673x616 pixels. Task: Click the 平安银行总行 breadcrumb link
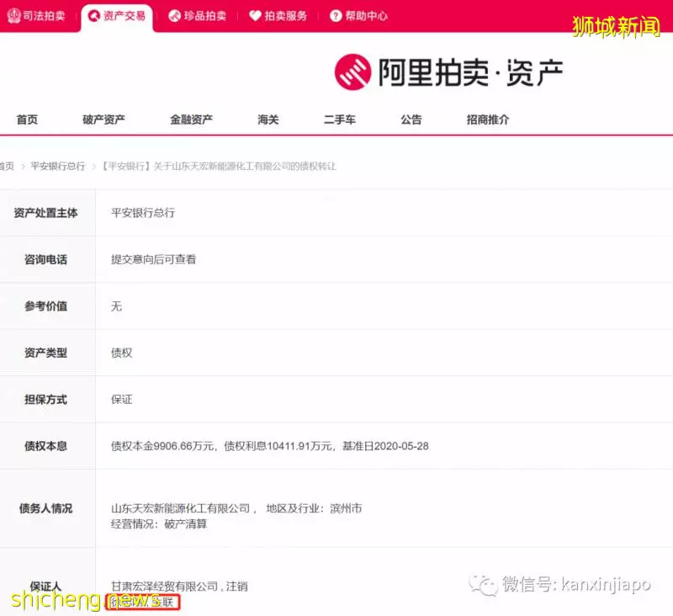pyautogui.click(x=58, y=166)
